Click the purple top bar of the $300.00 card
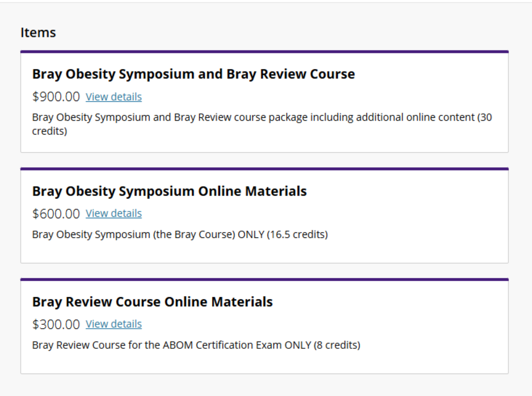Screen dimensions: 532x396 point(264,280)
